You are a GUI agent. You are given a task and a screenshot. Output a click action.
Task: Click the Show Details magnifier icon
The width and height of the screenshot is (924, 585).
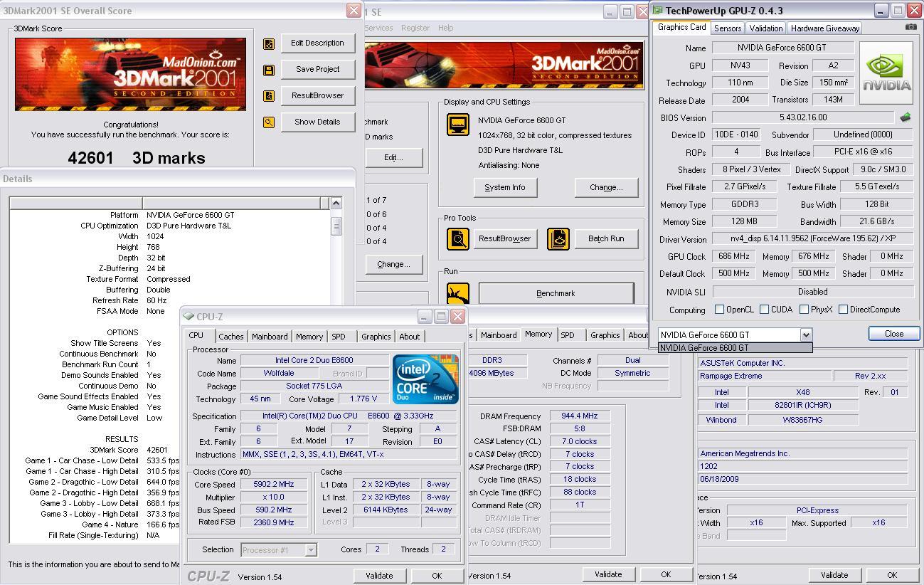[x=269, y=122]
